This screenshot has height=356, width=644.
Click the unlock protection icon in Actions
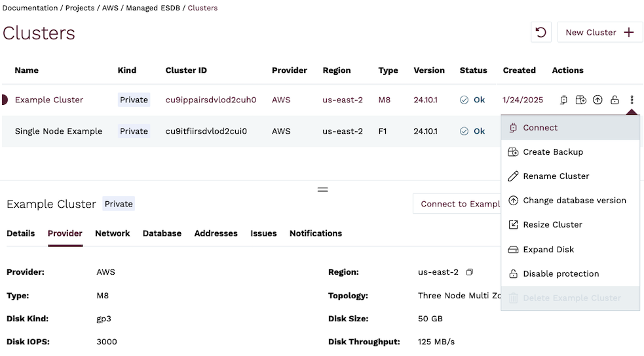click(615, 100)
